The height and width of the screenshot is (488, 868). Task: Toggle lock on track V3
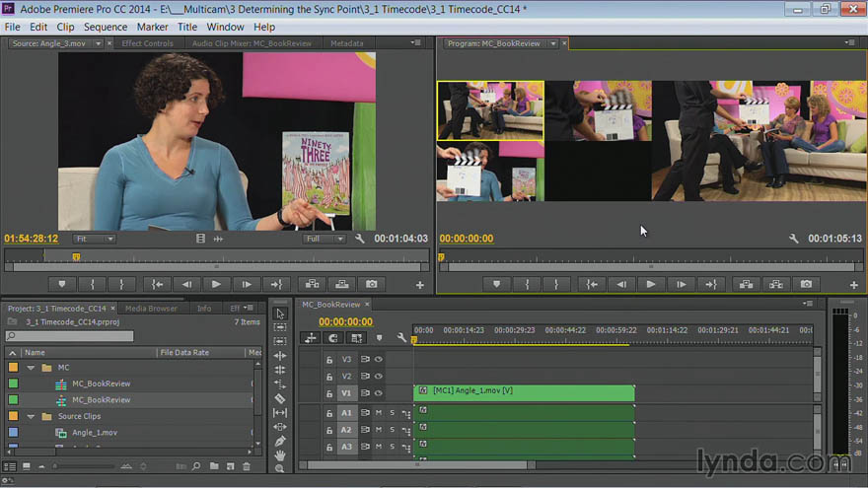(x=329, y=360)
